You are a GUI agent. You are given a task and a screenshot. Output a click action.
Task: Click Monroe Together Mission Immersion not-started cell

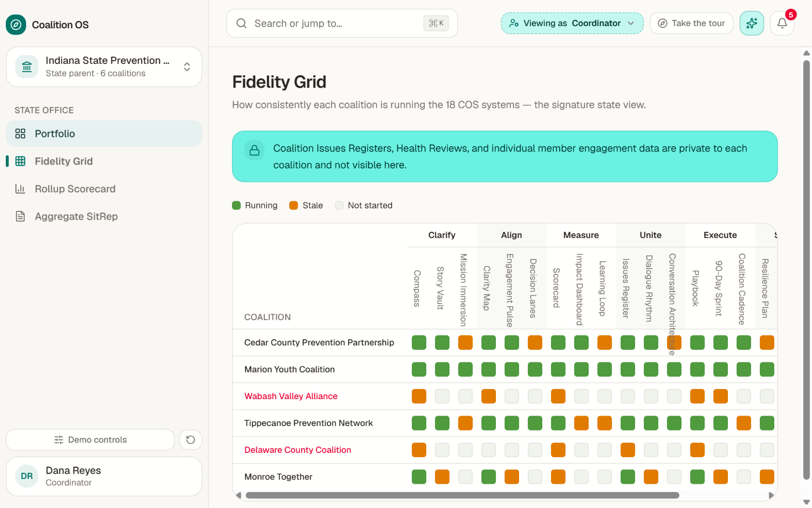pyautogui.click(x=465, y=477)
